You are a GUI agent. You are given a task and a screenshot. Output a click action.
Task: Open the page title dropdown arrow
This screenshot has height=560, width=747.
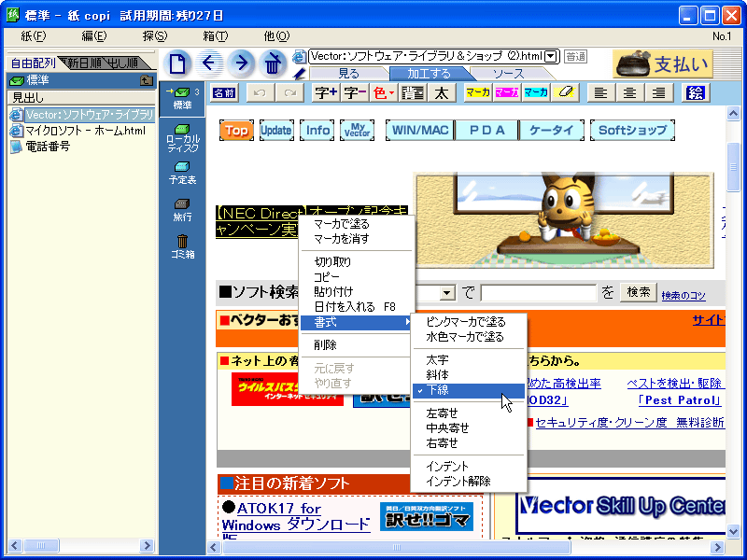551,57
